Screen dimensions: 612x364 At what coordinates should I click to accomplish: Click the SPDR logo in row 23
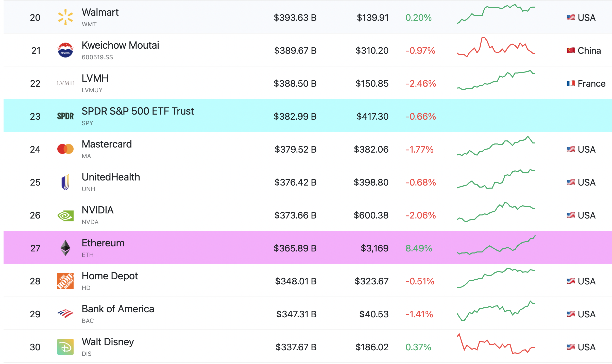(x=65, y=116)
